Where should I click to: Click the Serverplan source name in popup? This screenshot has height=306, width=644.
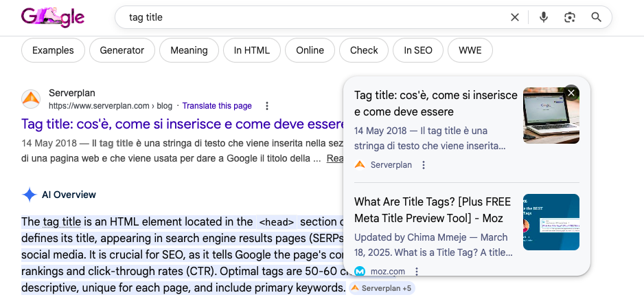point(391,165)
